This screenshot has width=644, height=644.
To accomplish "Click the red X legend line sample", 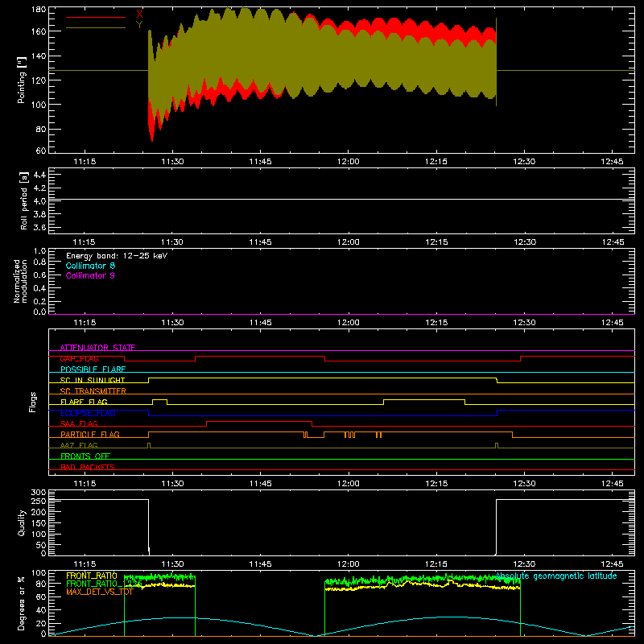I will pyautogui.click(x=96, y=17).
